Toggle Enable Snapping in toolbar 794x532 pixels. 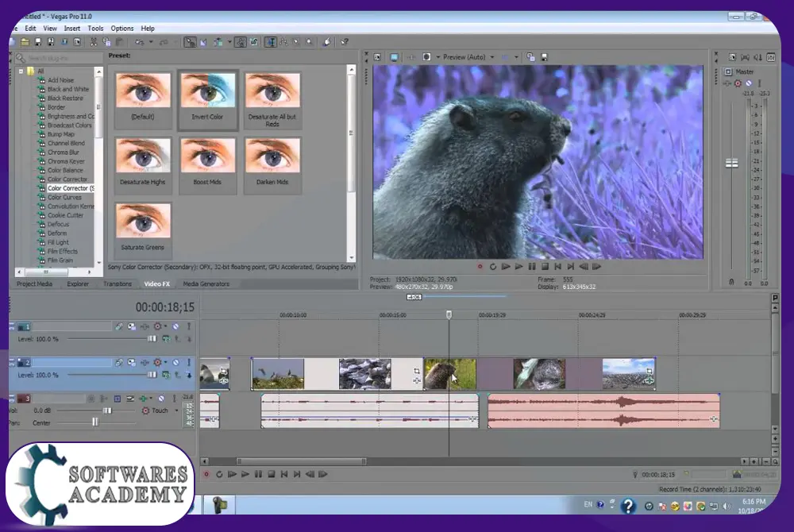pos(190,42)
